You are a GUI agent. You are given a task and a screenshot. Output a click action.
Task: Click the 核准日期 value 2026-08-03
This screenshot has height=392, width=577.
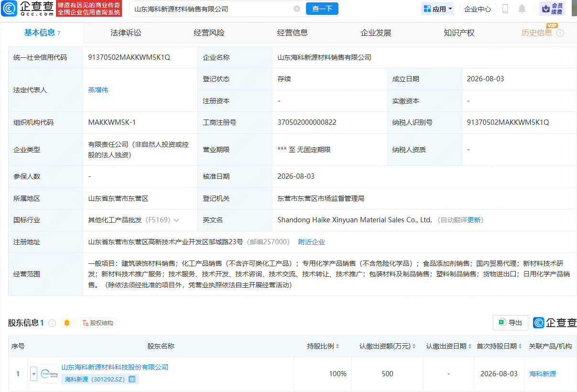tap(296, 176)
